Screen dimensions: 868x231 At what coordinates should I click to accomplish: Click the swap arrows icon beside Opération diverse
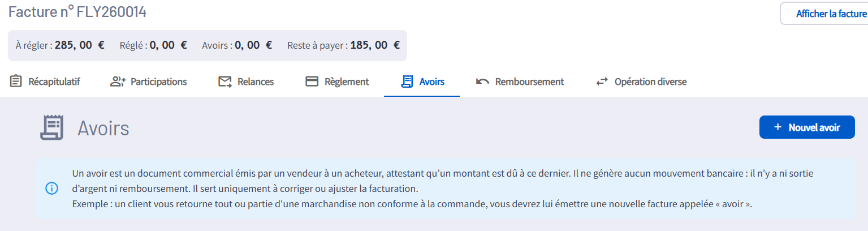[602, 82]
